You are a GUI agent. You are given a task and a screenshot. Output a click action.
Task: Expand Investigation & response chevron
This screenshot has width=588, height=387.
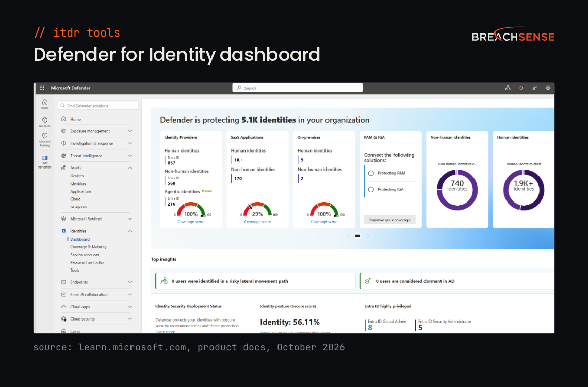click(x=130, y=143)
